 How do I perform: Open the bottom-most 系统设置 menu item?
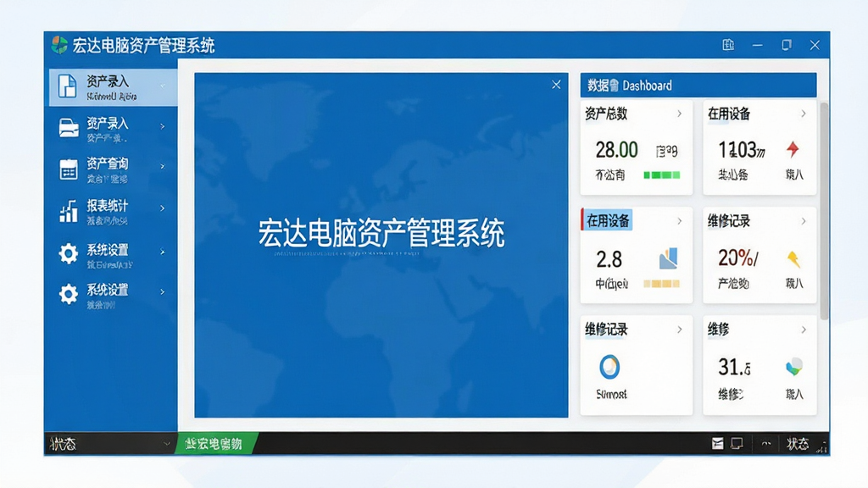coord(113,295)
